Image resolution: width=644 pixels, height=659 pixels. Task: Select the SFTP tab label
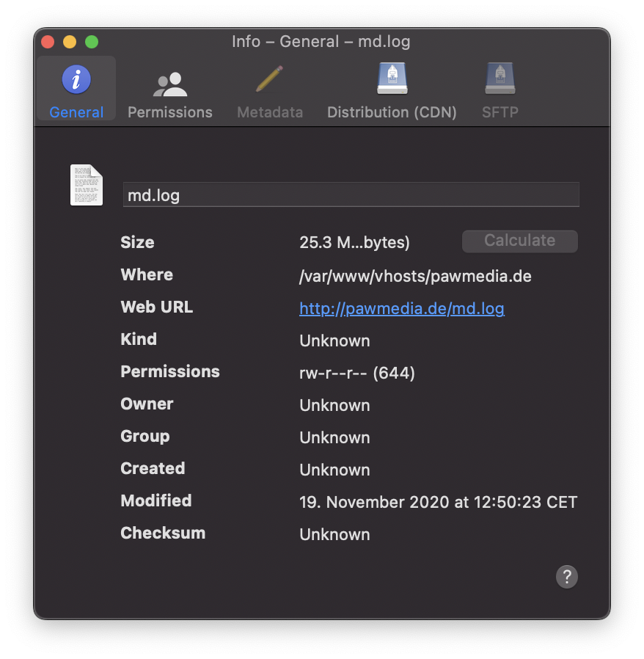[x=500, y=112]
